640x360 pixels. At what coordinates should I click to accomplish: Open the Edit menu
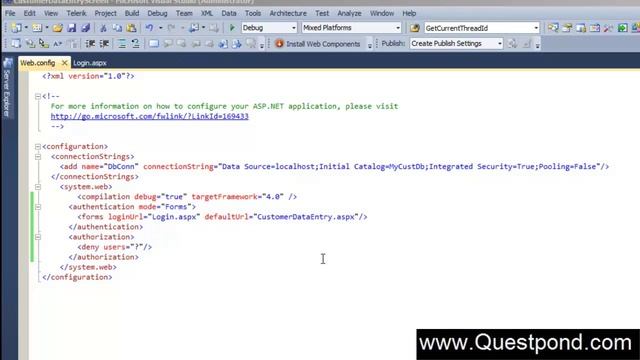click(x=29, y=13)
